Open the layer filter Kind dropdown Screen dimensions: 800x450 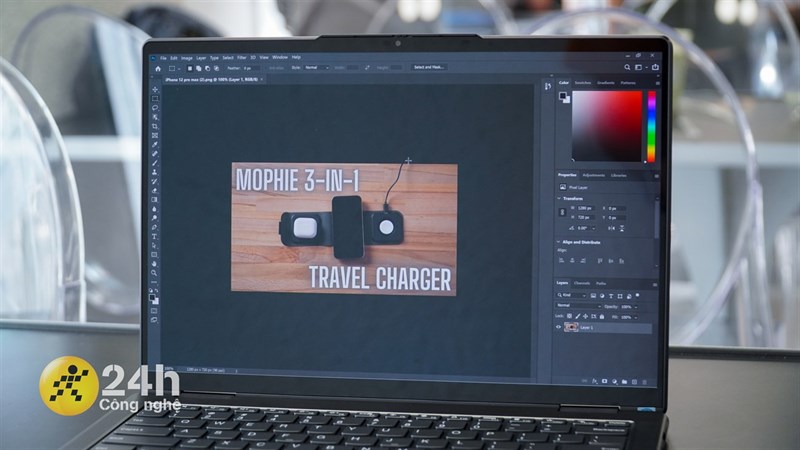tap(571, 295)
